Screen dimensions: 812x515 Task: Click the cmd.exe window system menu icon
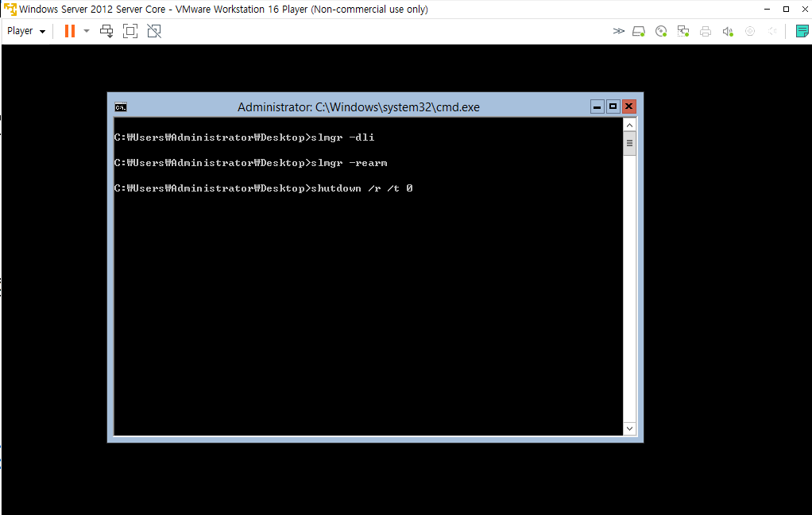(121, 107)
